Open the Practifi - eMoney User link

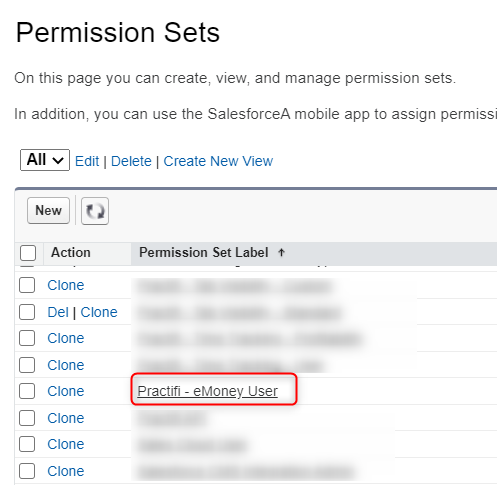pos(207,391)
